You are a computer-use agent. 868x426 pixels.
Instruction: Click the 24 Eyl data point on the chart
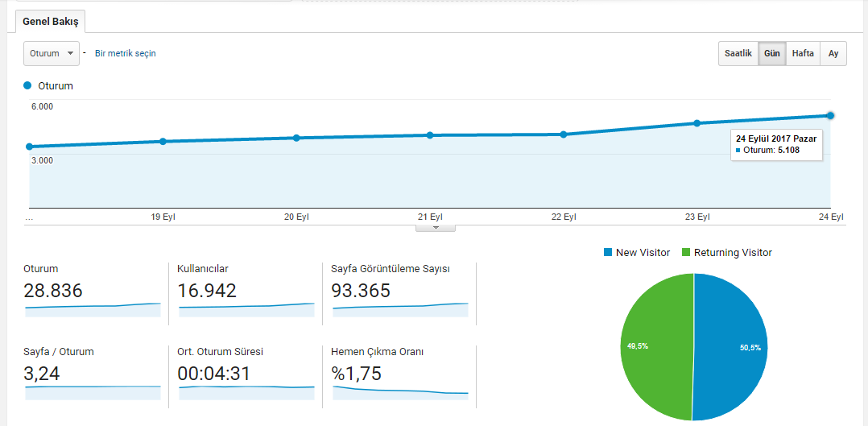point(830,115)
